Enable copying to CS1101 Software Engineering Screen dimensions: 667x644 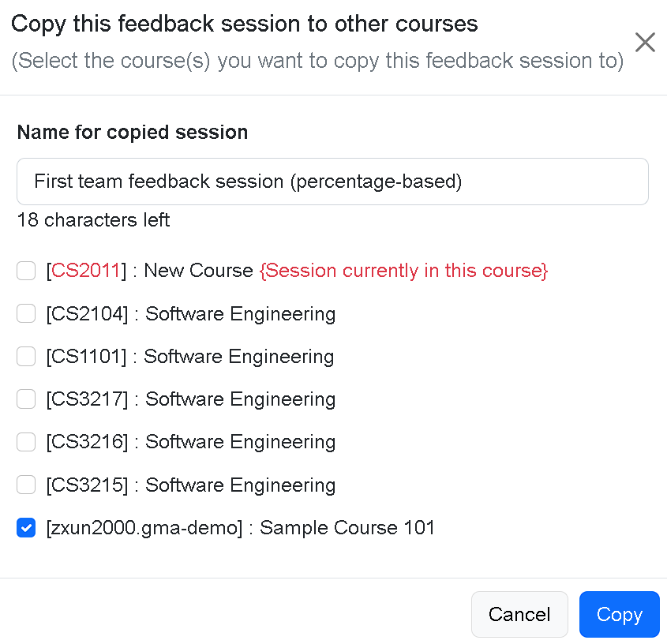click(26, 356)
